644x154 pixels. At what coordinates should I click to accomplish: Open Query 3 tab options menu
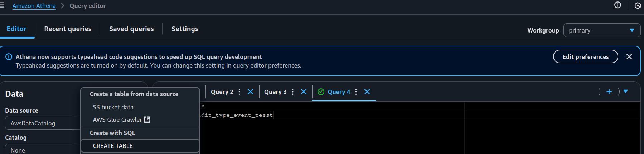click(x=293, y=92)
